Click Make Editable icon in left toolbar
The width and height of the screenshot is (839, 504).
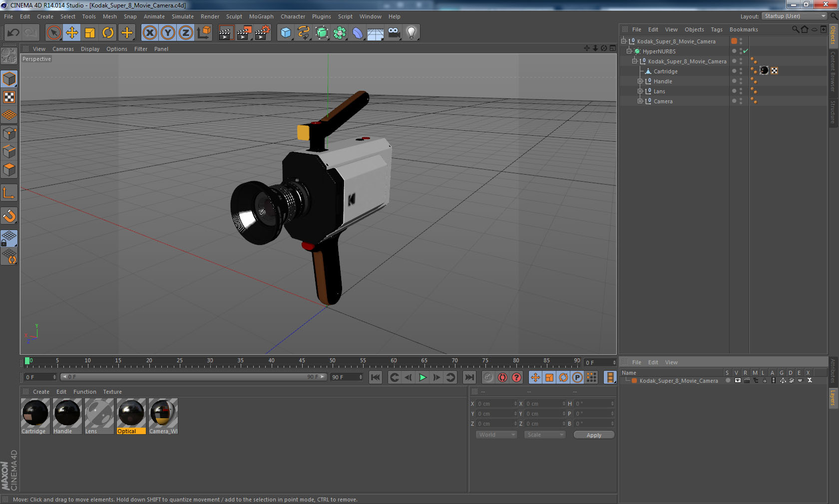tap(9, 56)
